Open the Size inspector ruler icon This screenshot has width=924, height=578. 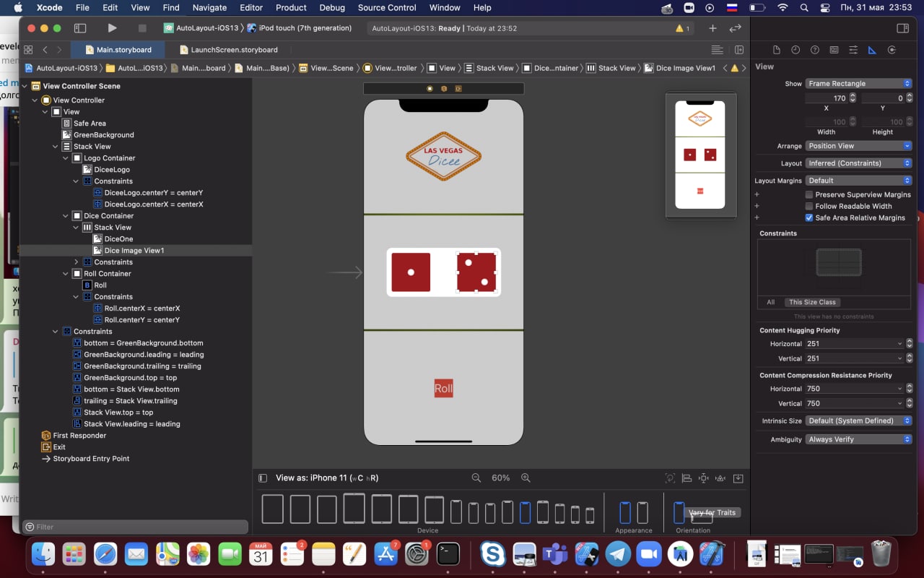pos(872,50)
